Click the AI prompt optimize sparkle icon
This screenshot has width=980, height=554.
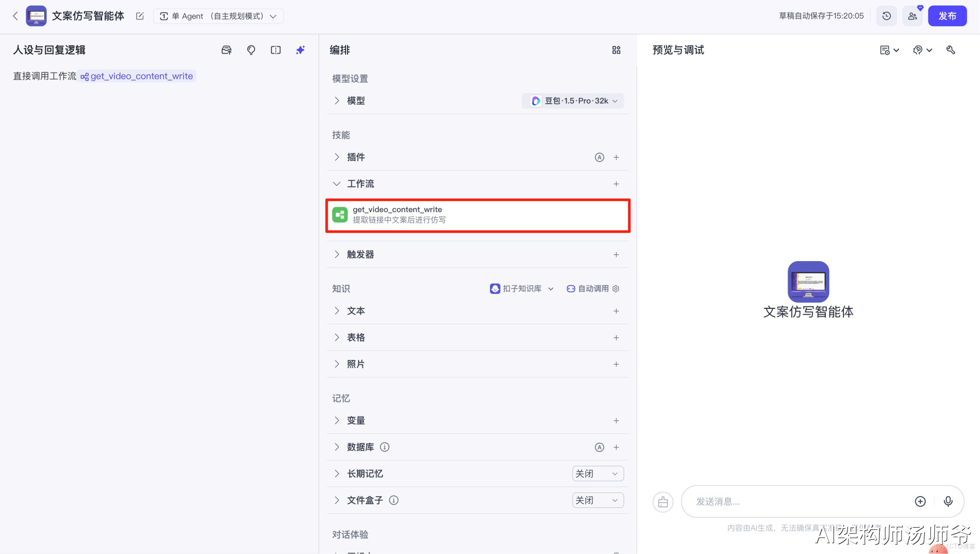pyautogui.click(x=300, y=50)
